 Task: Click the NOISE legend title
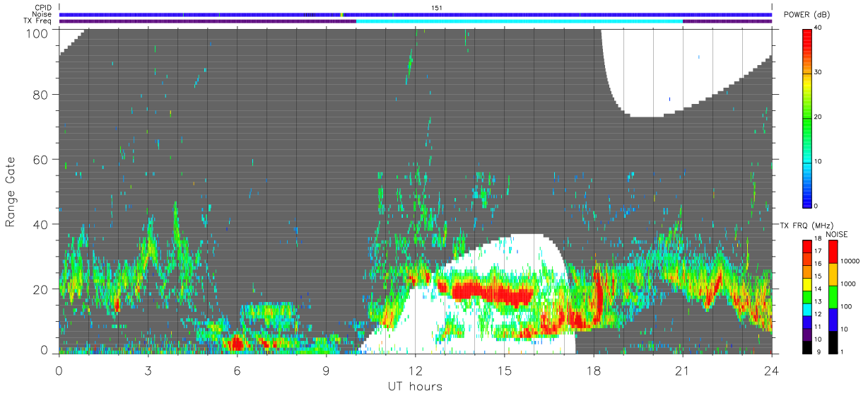(836, 235)
